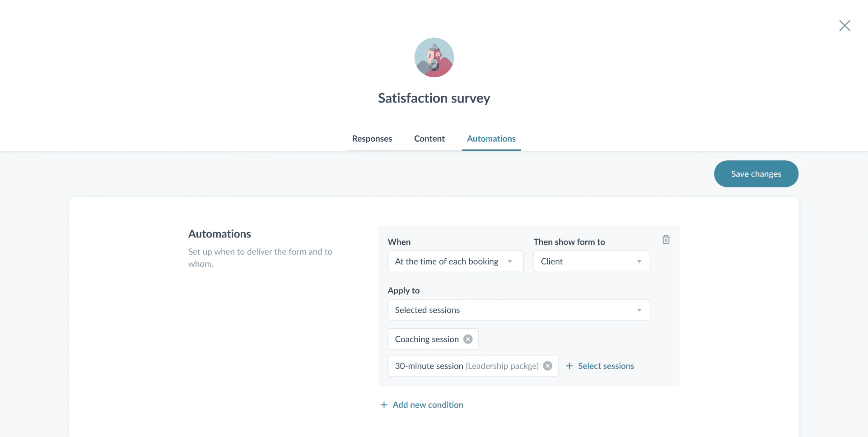The image size is (868, 437).
Task: Click the arrow on At the time of each booking
Action: [x=510, y=262]
